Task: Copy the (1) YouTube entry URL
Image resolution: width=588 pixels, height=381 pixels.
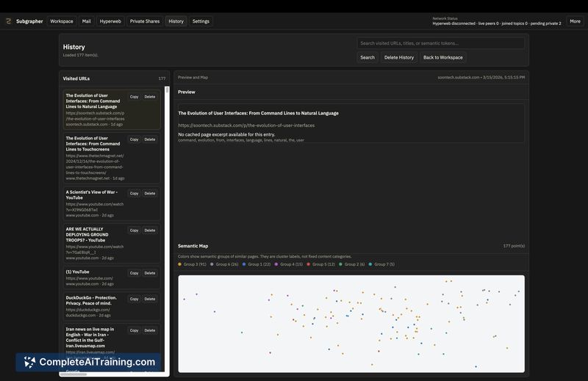Action: pyautogui.click(x=134, y=273)
